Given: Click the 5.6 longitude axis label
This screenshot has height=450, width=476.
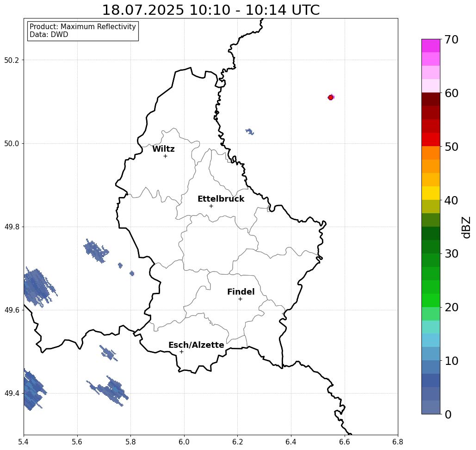Looking at the screenshot, I should point(77,442).
